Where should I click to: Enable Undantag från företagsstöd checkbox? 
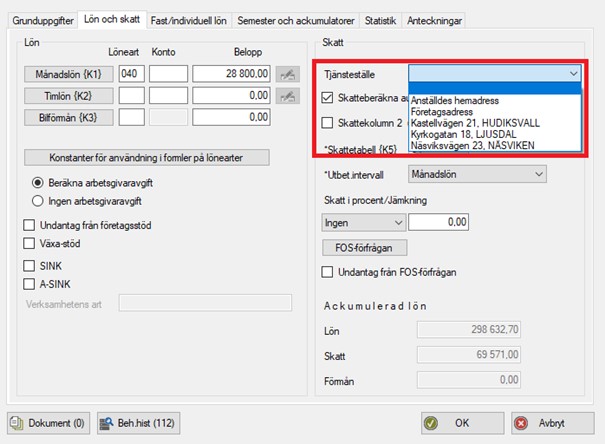tap(30, 222)
